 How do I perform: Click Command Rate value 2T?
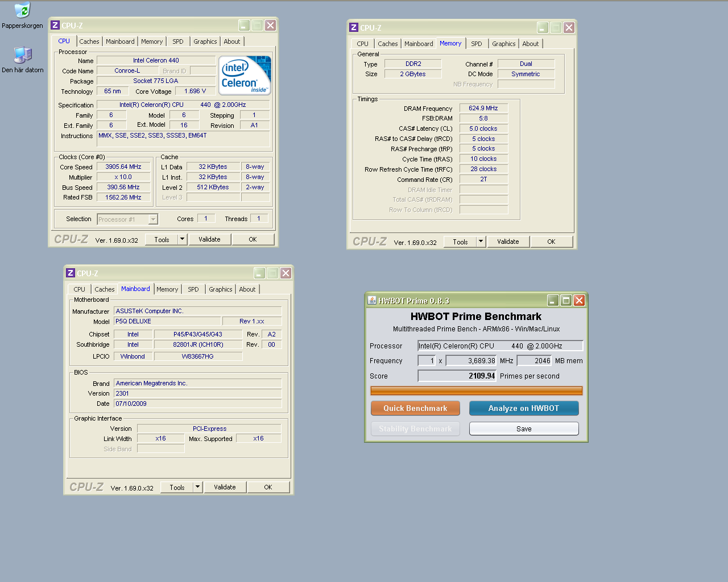(x=483, y=179)
